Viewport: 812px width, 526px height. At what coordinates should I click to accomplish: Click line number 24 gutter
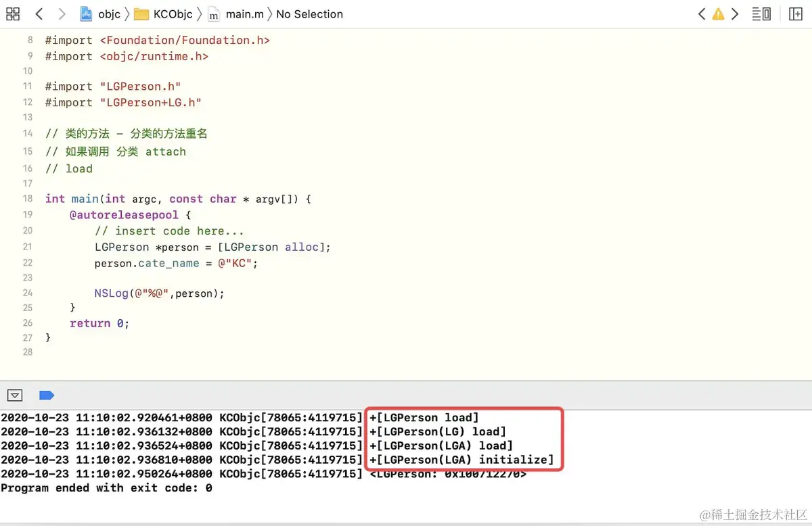coord(27,293)
